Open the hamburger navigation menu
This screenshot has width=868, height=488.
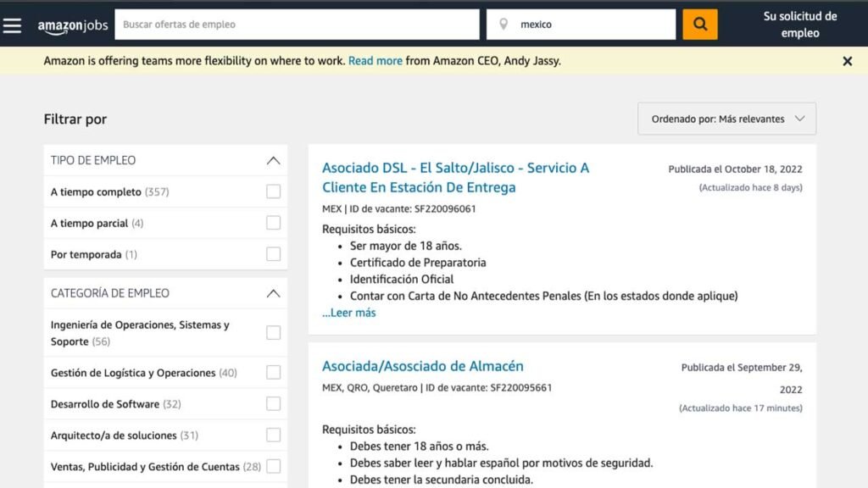[12, 25]
